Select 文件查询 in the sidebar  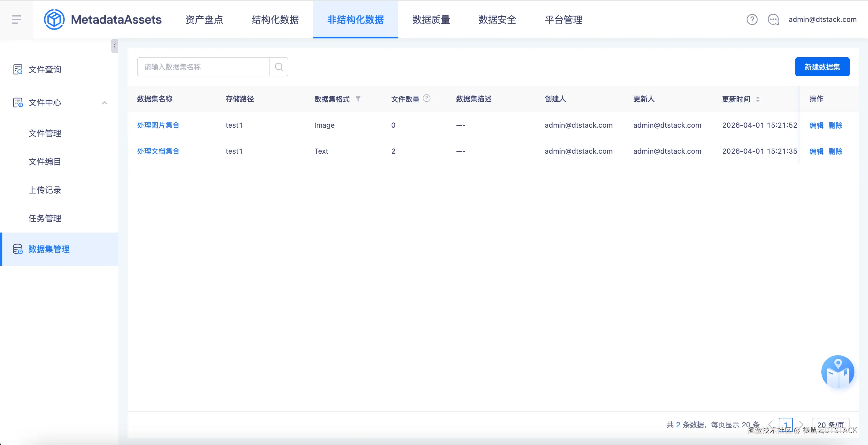click(x=45, y=69)
